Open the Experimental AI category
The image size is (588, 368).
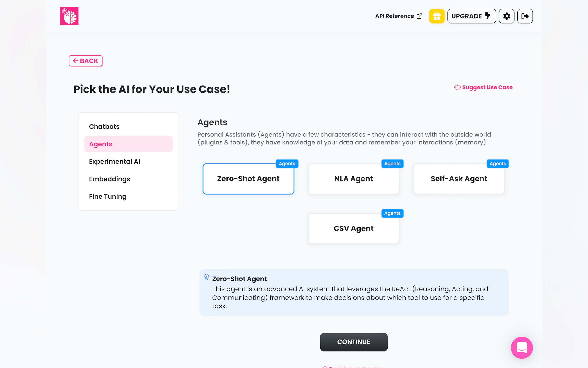pos(115,162)
